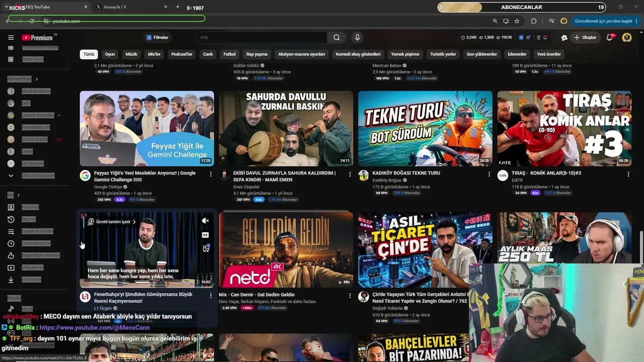Open 'Daha sonra izle' in sidebar
The width and height of the screenshot is (644, 362).
point(36,243)
